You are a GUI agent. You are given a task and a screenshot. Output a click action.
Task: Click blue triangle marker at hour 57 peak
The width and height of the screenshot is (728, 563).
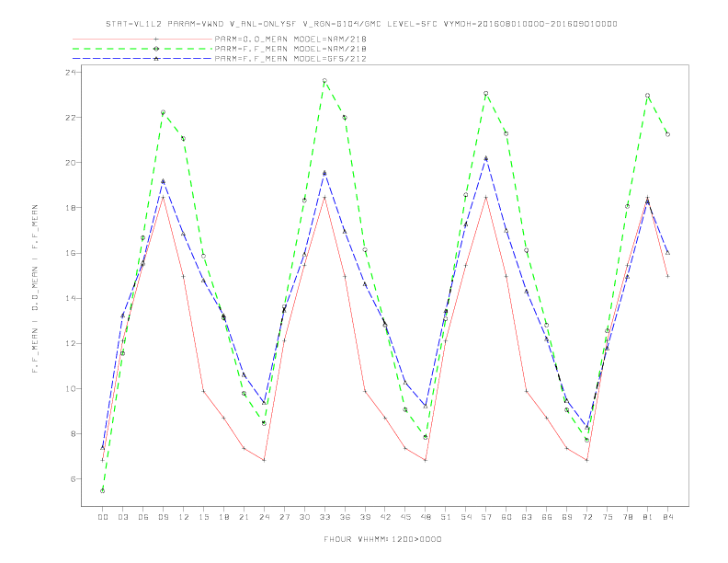click(x=486, y=158)
